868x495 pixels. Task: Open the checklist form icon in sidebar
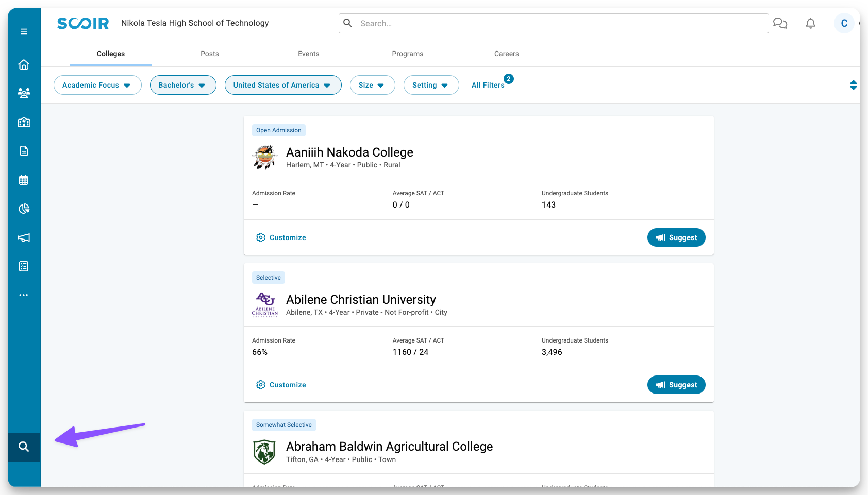24,266
